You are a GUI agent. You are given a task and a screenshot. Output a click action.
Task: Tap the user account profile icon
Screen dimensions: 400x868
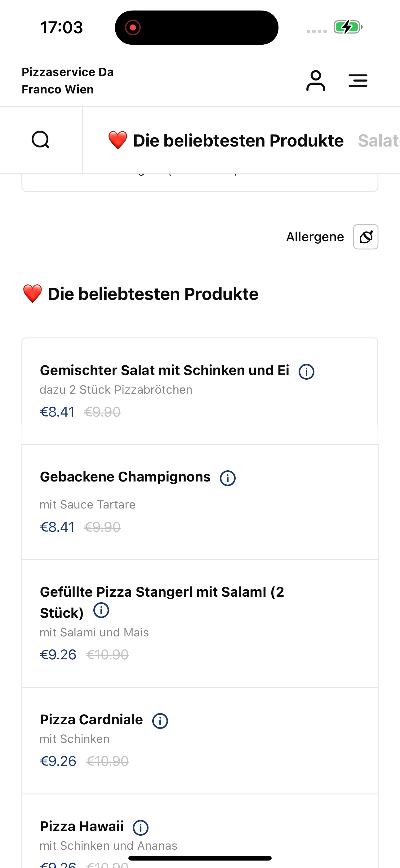click(x=315, y=81)
